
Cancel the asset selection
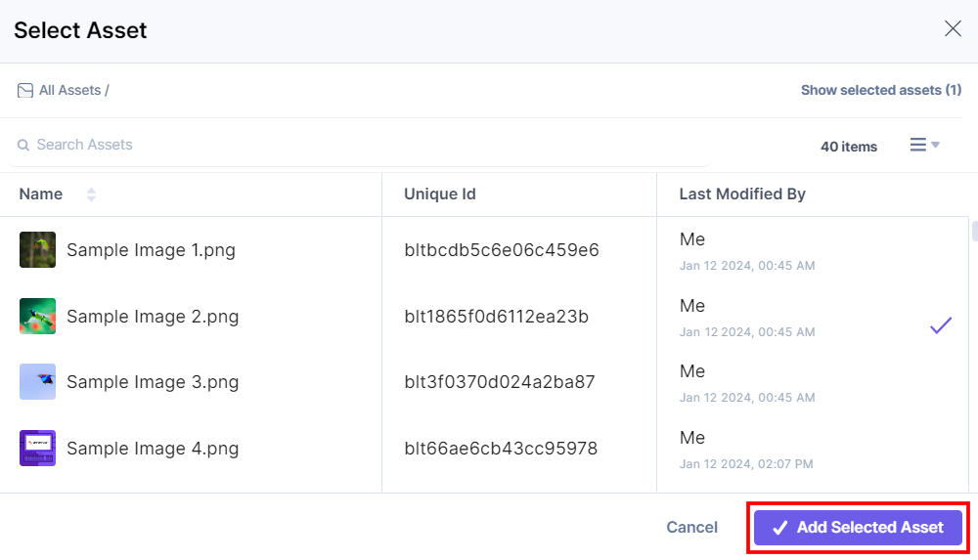691,528
